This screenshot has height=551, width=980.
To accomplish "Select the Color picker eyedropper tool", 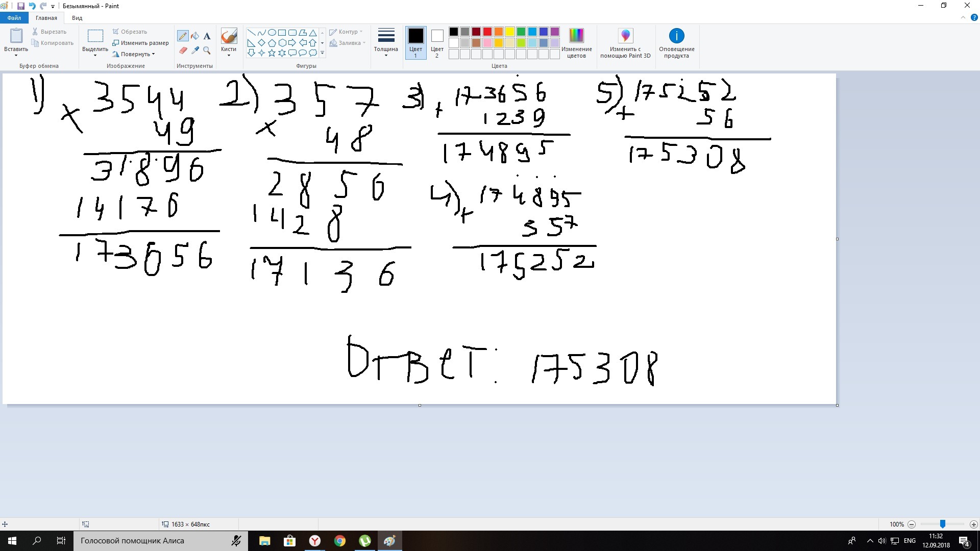I will [x=195, y=50].
